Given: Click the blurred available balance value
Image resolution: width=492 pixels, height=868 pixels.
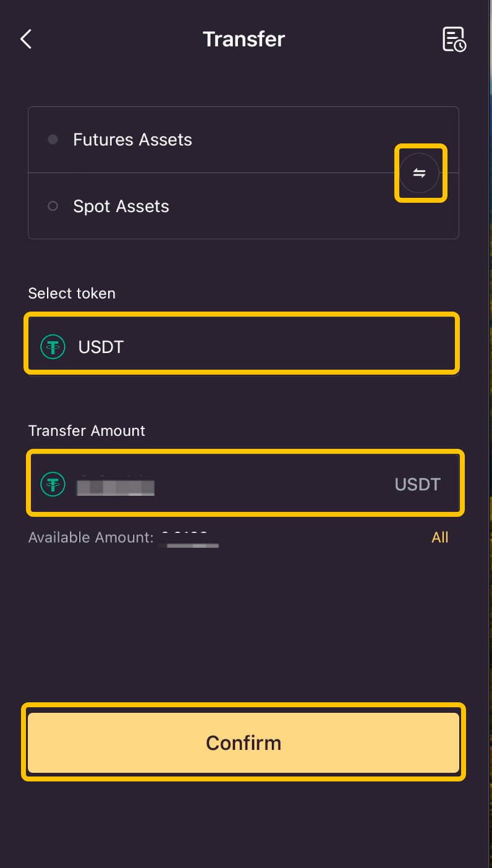Looking at the screenshot, I should pos(189,538).
